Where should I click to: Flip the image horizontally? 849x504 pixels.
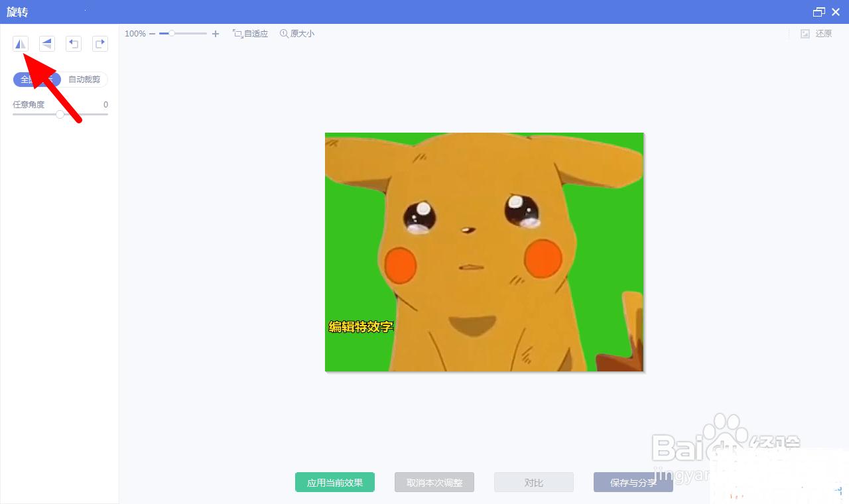tap(21, 44)
